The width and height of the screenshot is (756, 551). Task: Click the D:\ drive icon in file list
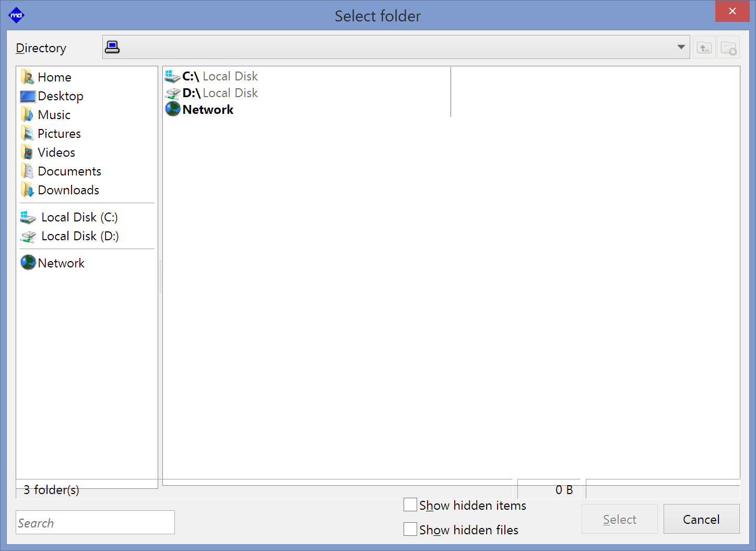(172, 93)
